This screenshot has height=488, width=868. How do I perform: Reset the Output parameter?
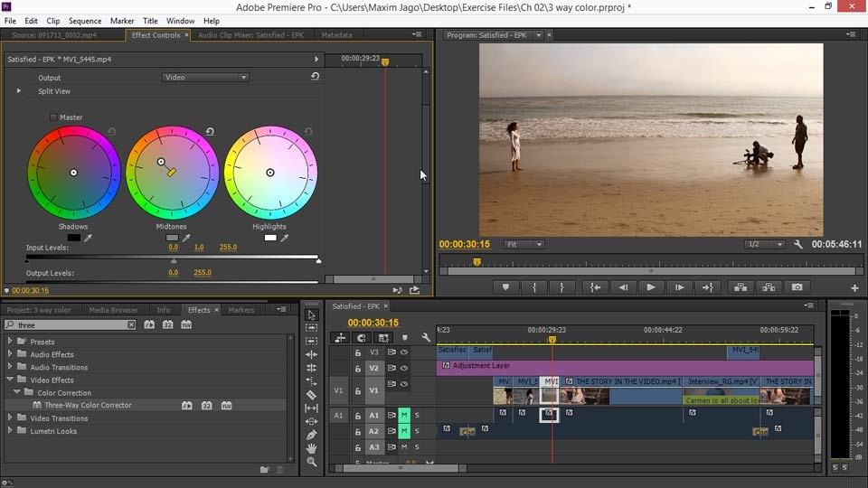coord(315,76)
